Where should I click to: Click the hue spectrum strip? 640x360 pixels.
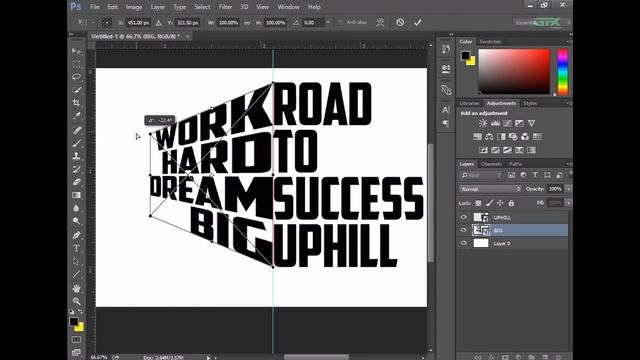tap(563, 72)
